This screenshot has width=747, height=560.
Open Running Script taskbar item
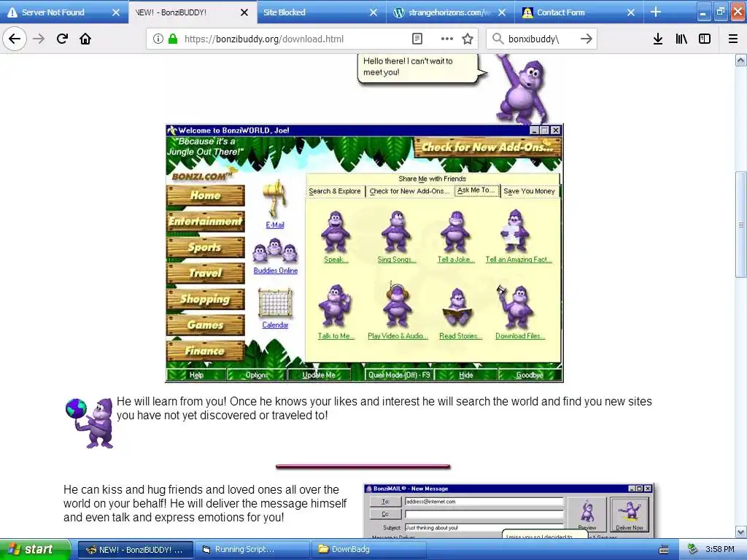(x=252, y=549)
